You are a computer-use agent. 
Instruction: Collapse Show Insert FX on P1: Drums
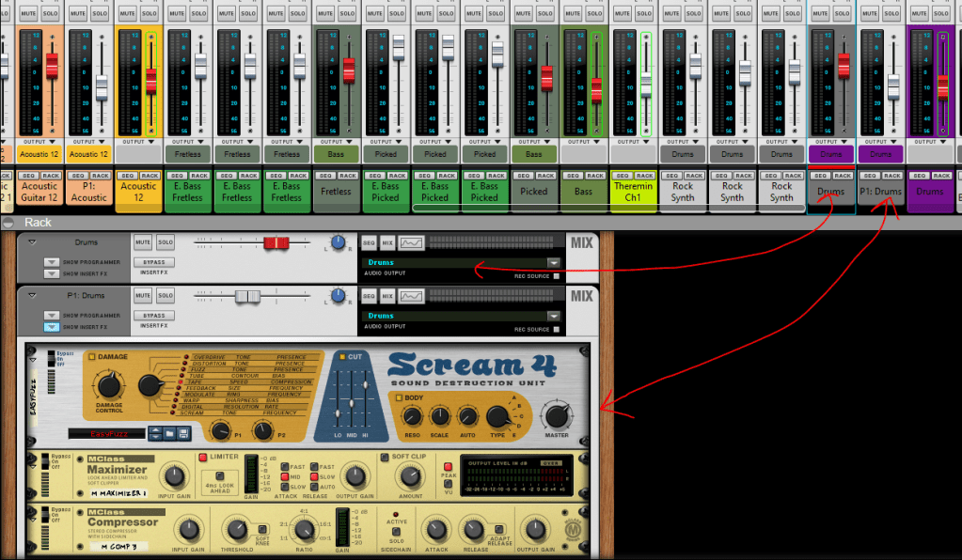(x=52, y=326)
